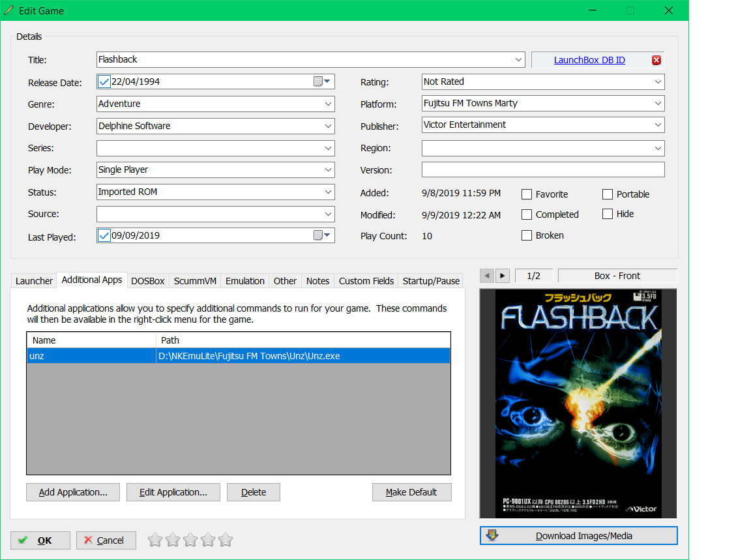The height and width of the screenshot is (560, 751).
Task: Expand the Region dropdown
Action: tap(658, 148)
